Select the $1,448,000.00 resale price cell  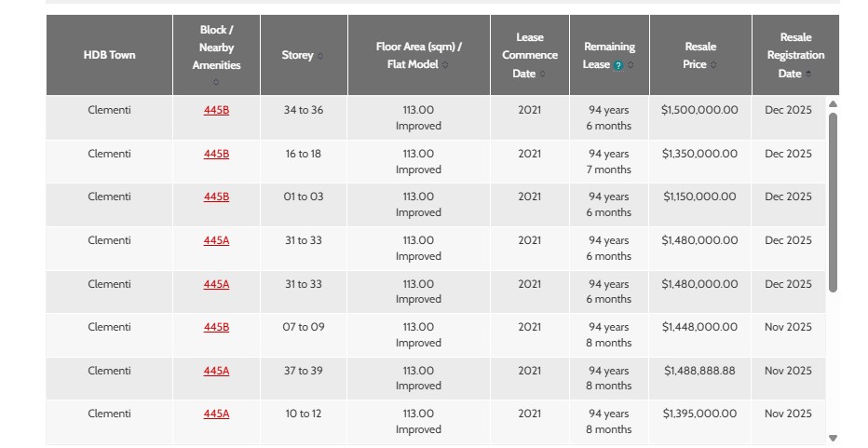699,327
